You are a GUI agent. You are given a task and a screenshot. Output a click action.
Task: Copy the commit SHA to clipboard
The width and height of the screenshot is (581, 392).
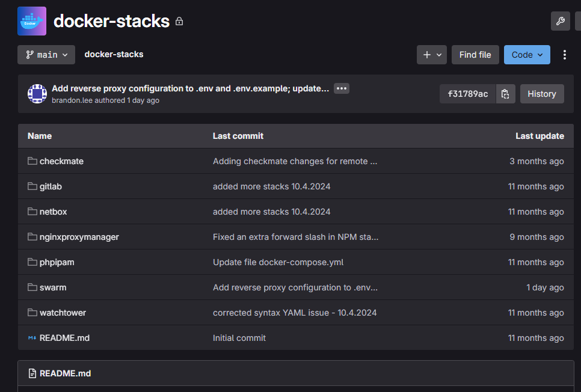pos(505,94)
